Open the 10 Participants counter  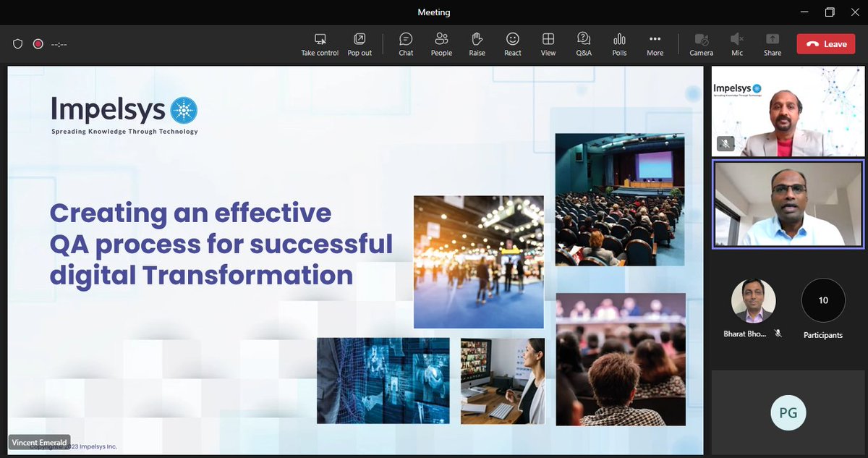coord(822,299)
